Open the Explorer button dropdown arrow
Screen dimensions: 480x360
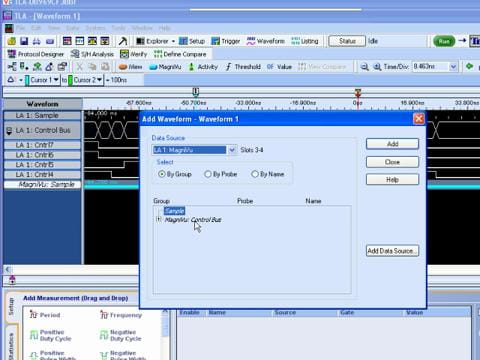[173, 41]
